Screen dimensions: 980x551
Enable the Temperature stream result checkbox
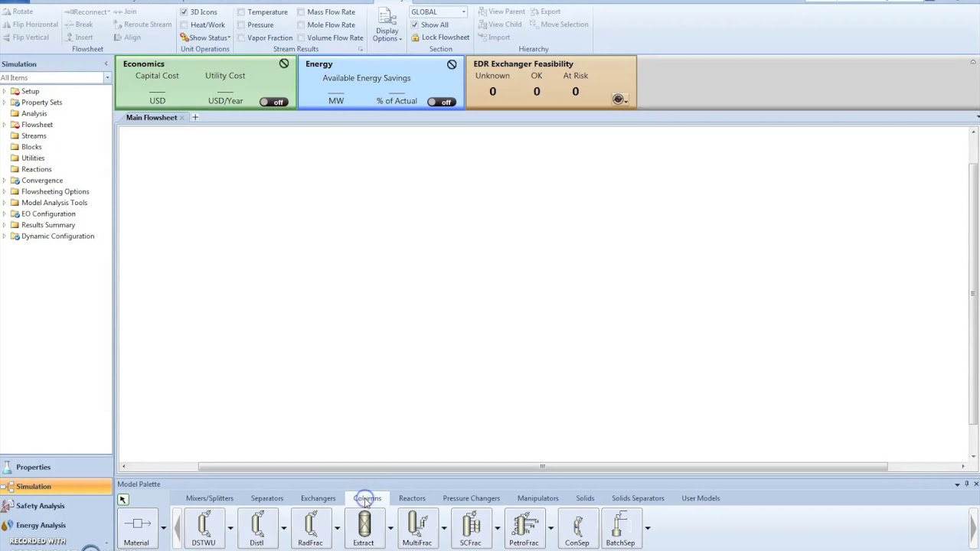click(241, 12)
